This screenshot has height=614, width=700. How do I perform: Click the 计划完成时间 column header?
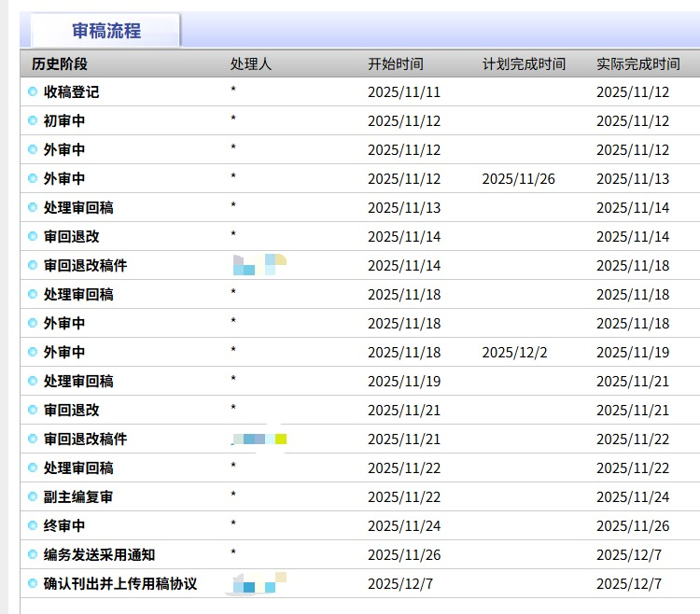(x=524, y=64)
